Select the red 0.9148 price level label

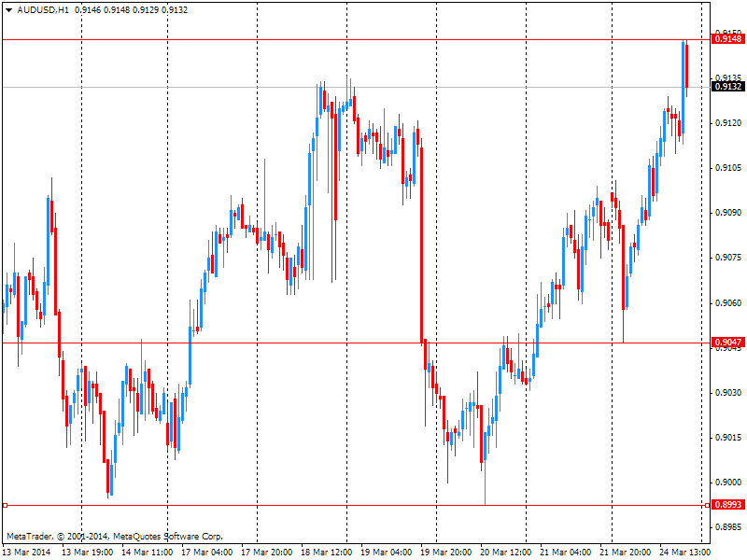pyautogui.click(x=728, y=39)
